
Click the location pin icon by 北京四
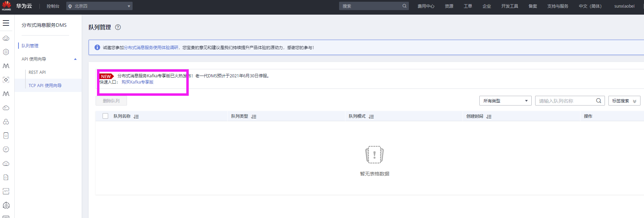click(x=70, y=6)
